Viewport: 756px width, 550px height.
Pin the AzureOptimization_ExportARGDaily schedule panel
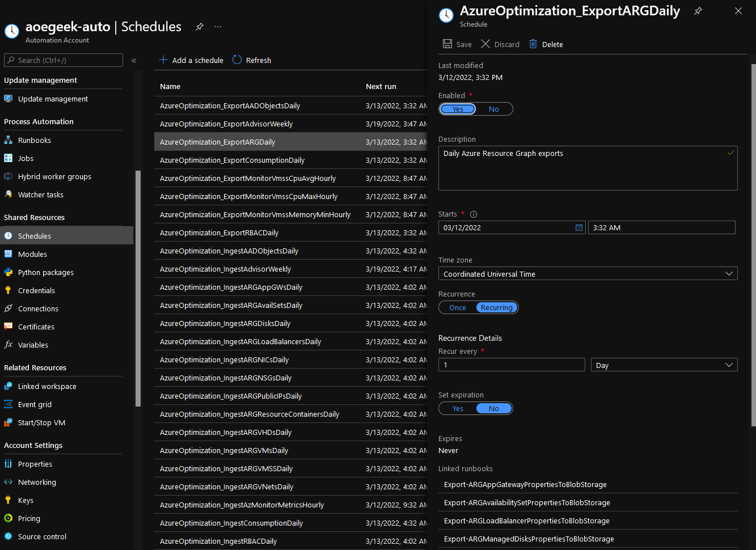698,11
